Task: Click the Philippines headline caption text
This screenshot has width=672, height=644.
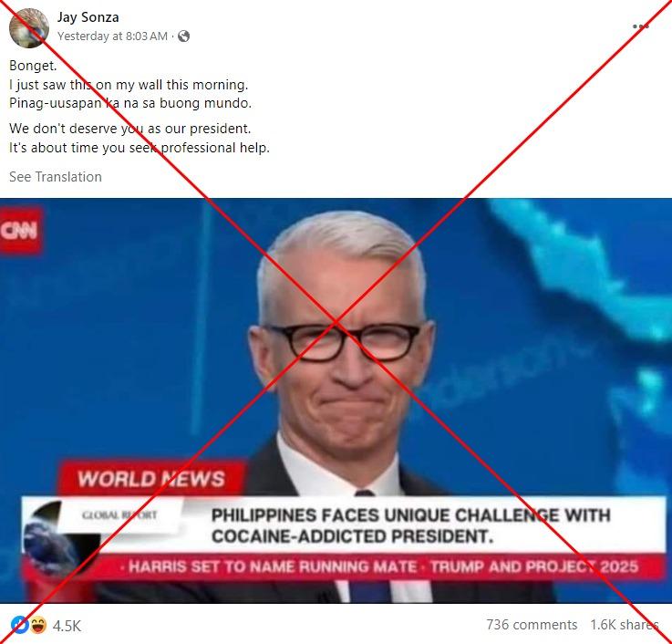Action: click(410, 525)
